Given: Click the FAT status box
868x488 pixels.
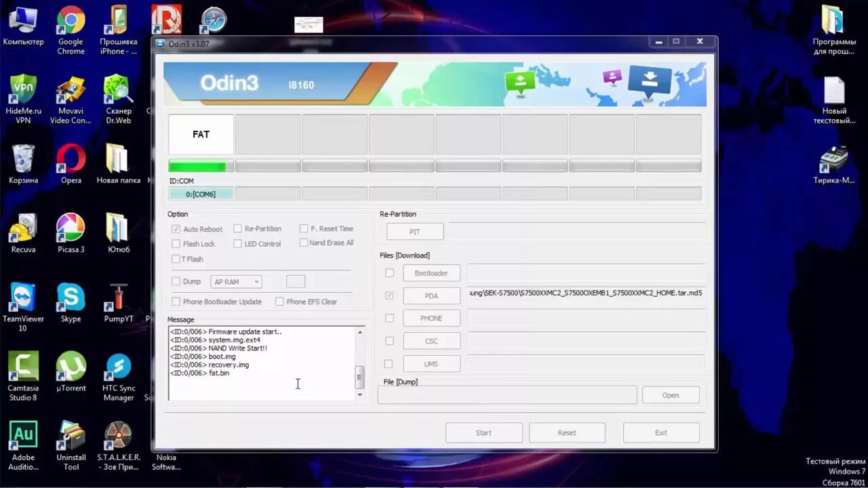Looking at the screenshot, I should point(201,134).
